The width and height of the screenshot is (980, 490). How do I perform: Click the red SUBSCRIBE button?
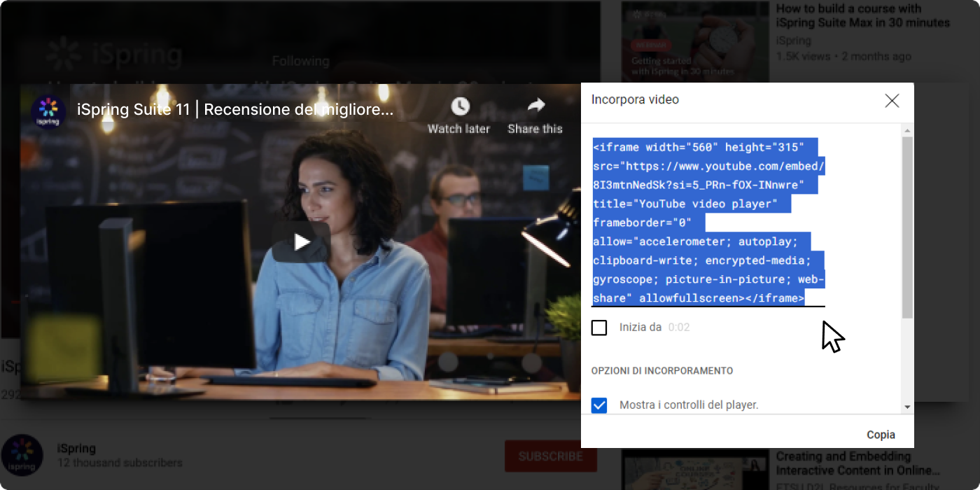pos(551,456)
